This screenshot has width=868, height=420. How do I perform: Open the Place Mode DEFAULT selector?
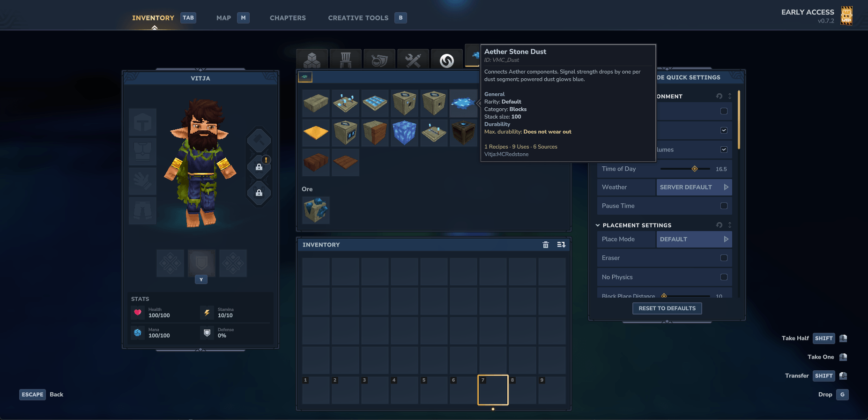694,239
